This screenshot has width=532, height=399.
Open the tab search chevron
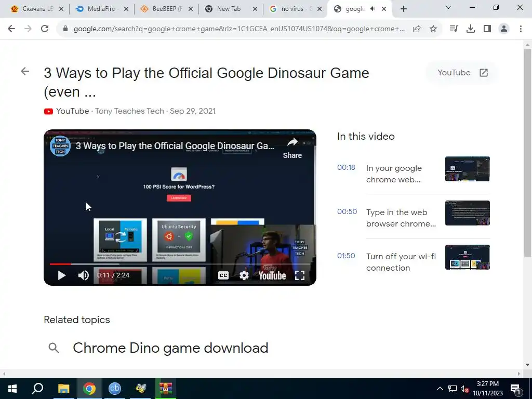pyautogui.click(x=448, y=7)
